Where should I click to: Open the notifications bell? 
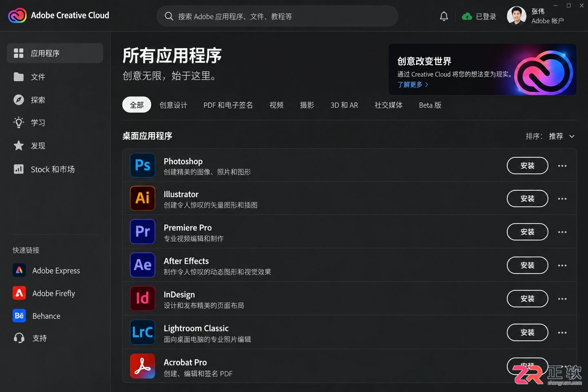pos(444,16)
